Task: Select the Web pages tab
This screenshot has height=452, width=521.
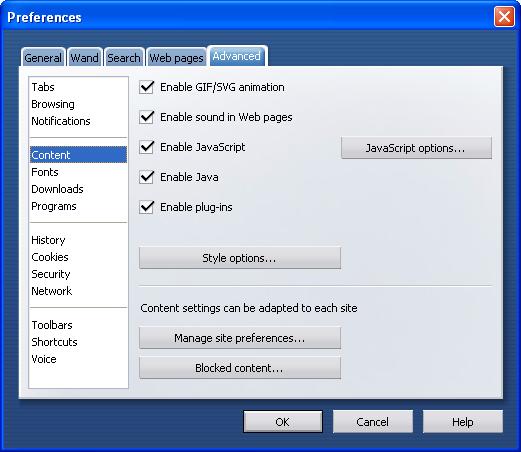Action: [x=176, y=58]
